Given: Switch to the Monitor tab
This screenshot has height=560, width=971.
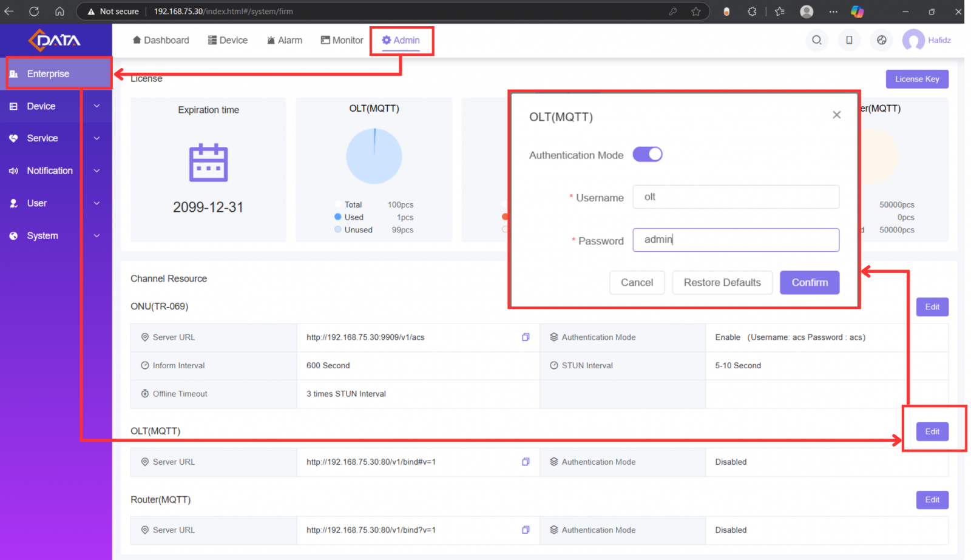Looking at the screenshot, I should tap(342, 40).
